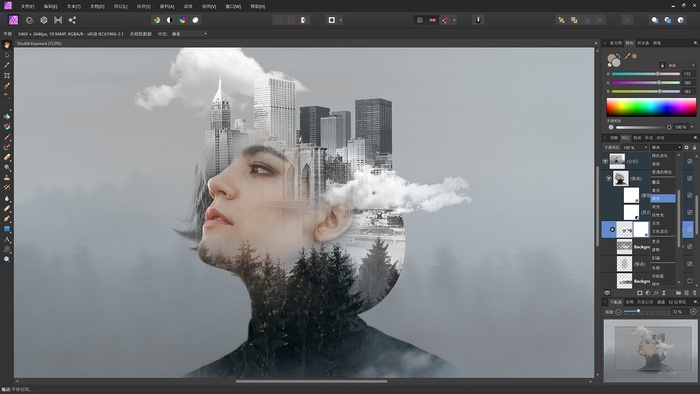Select the Crop tool
The image size is (700, 394).
pos(7,75)
